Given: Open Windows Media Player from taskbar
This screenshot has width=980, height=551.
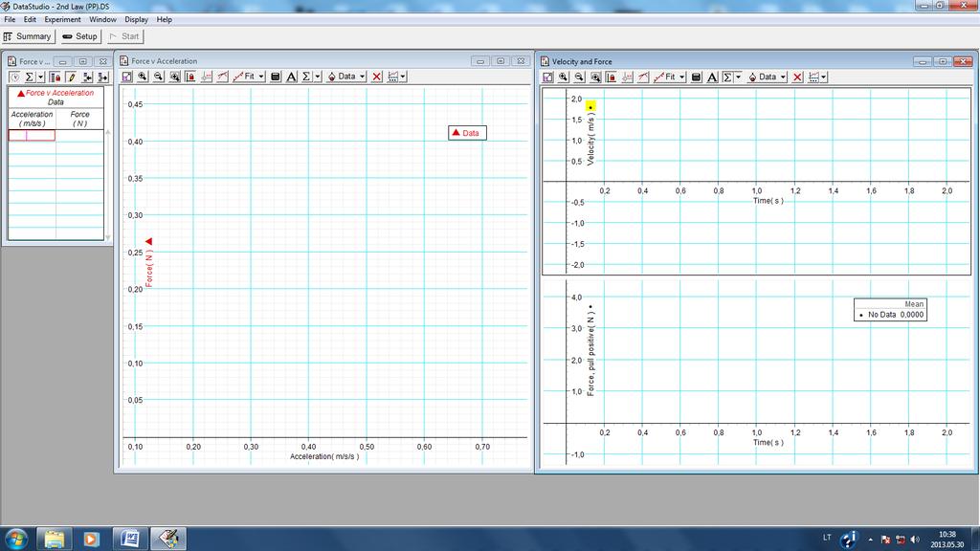Looking at the screenshot, I should pyautogui.click(x=91, y=539).
